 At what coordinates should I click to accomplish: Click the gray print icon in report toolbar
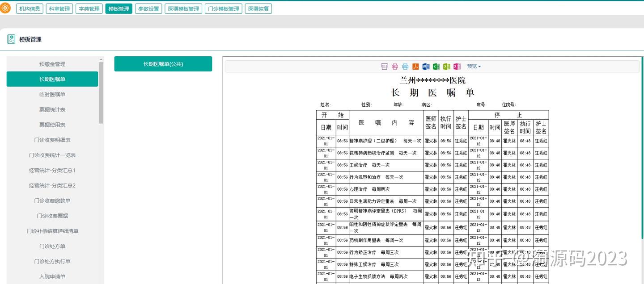384,67
